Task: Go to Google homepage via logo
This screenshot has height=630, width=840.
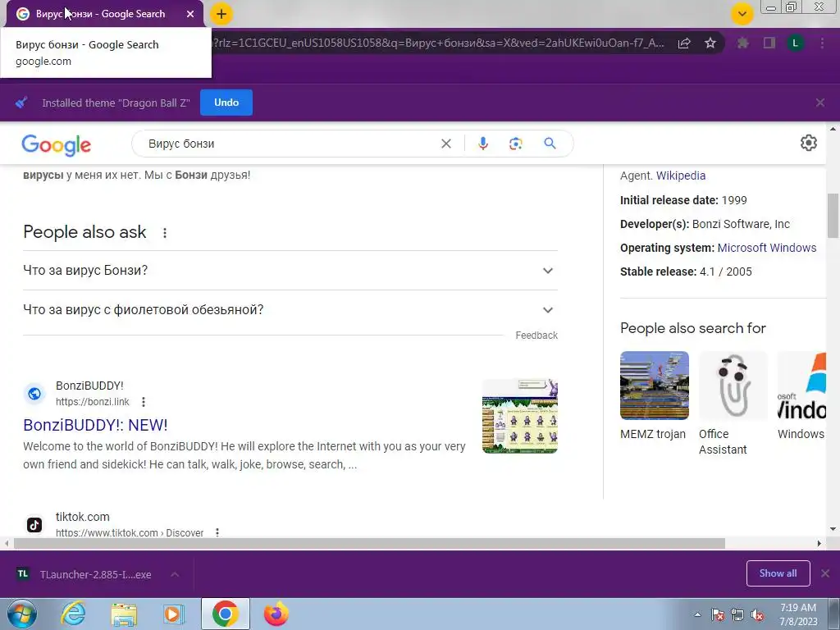Action: coord(57,144)
